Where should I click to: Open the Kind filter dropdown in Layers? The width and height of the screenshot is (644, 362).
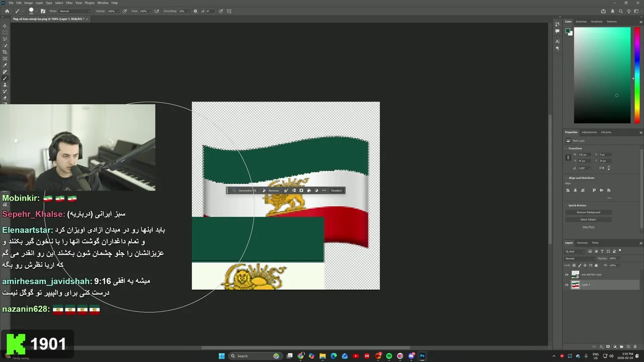(575, 251)
